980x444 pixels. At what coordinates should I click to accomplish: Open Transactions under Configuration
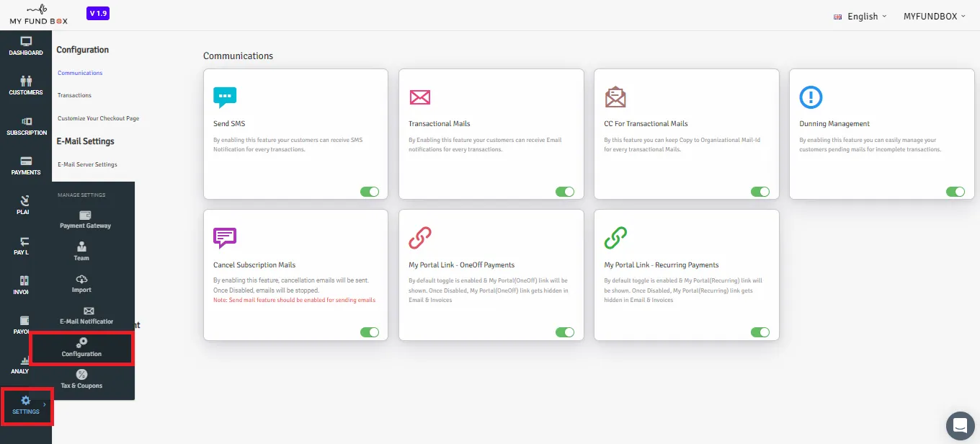[x=74, y=95]
